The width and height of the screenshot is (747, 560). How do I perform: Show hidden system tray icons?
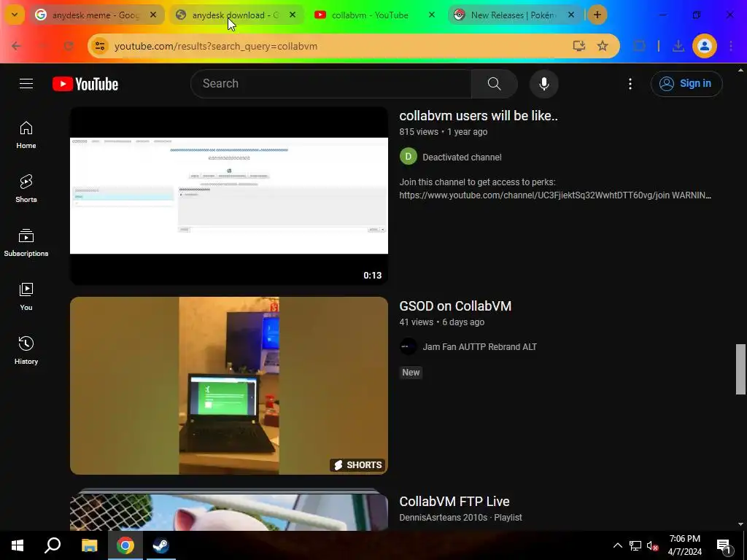617,545
